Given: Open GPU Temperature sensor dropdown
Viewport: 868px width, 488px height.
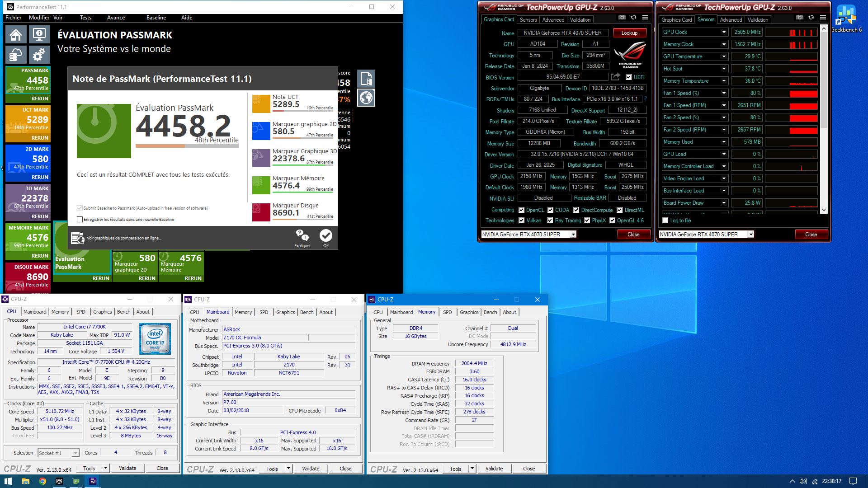Looking at the screenshot, I should pos(724,56).
